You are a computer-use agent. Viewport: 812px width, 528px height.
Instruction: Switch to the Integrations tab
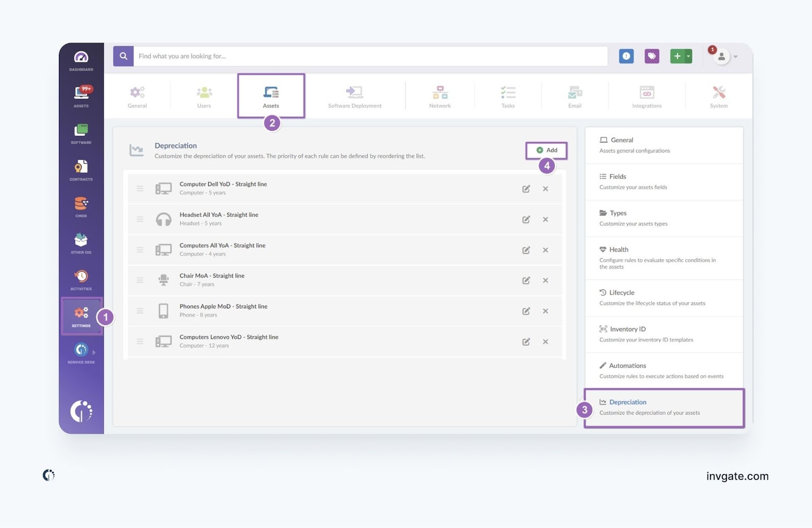click(647, 96)
